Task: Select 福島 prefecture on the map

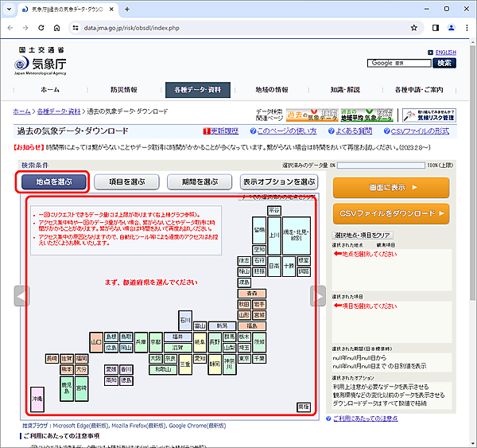Action: [252, 326]
